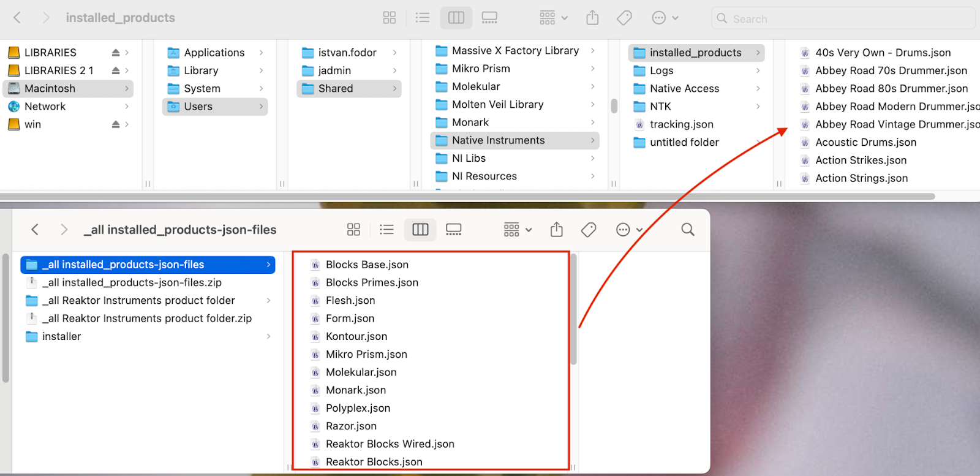980x476 pixels.
Task: Open group-by menu in top Finder window
Action: (554, 18)
